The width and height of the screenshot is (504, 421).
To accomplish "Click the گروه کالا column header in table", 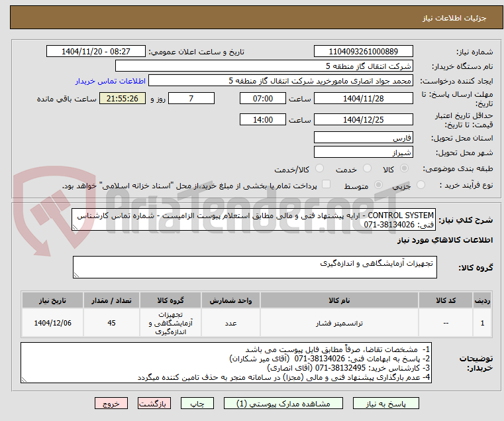I will point(170,300).
